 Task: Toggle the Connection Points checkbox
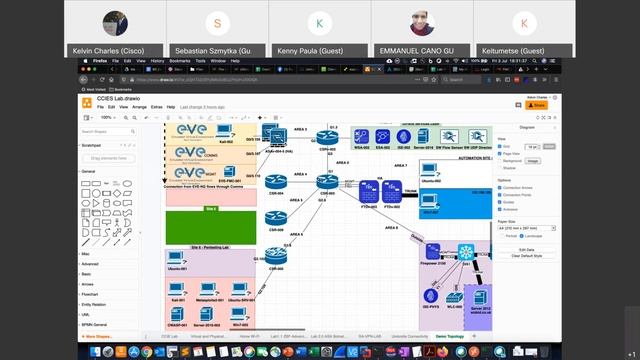[x=500, y=195]
